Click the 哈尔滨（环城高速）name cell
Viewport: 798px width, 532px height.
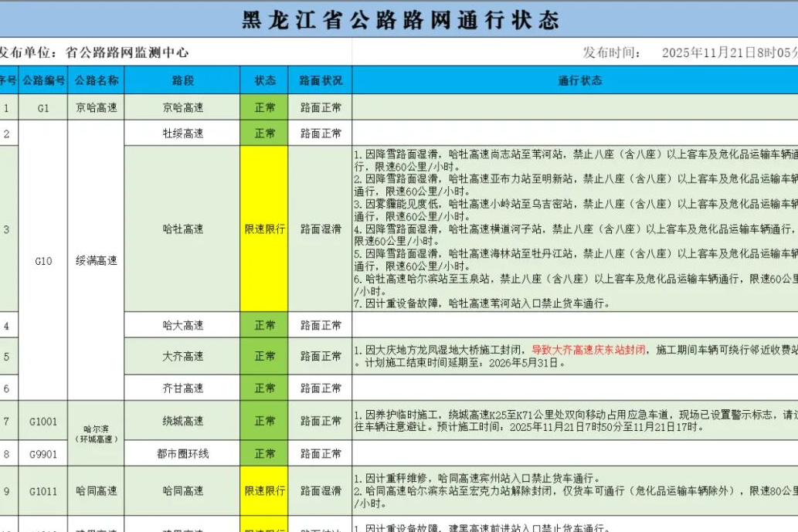tap(97, 433)
